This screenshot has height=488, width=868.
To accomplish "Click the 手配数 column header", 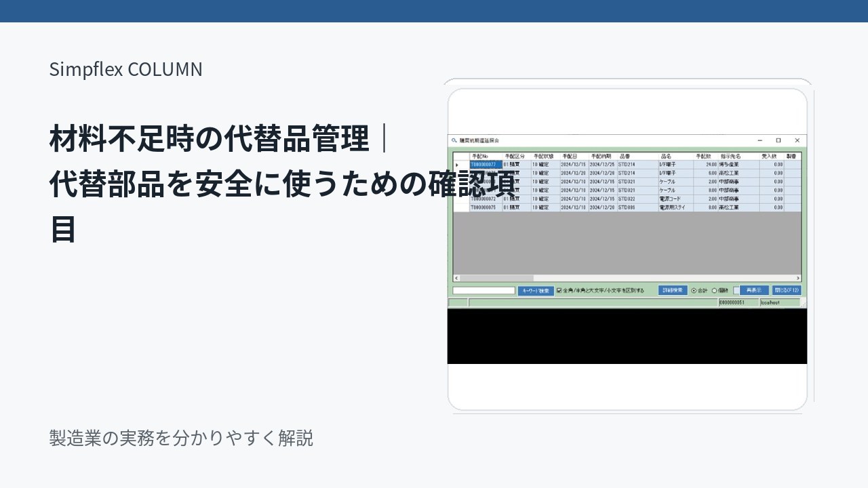I will (x=706, y=157).
